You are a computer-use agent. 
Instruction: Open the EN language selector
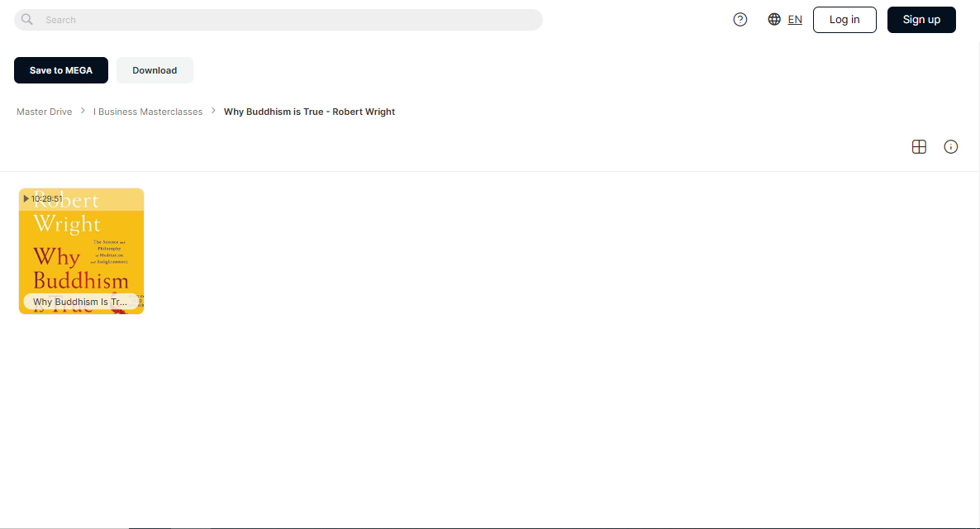coord(794,20)
